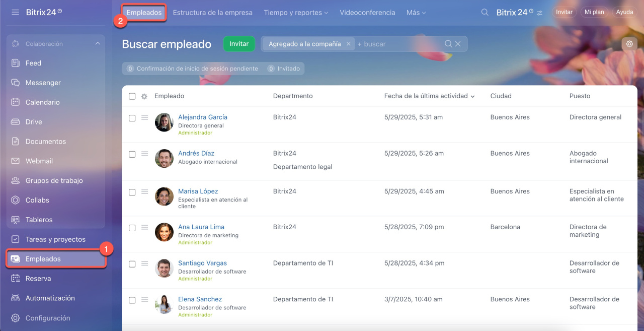Image resolution: width=644 pixels, height=331 pixels.
Task: Switch to the Empleados top tab
Action: (144, 12)
